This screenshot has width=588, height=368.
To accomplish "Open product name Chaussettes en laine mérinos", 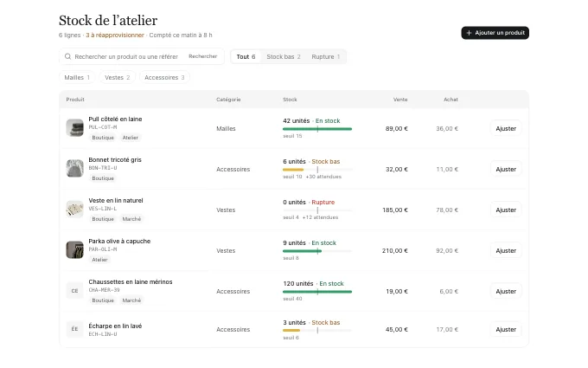I will pos(130,281).
